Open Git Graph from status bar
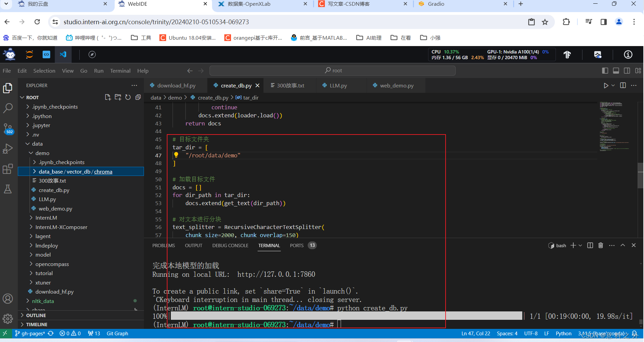This screenshot has width=644, height=342. click(x=117, y=333)
